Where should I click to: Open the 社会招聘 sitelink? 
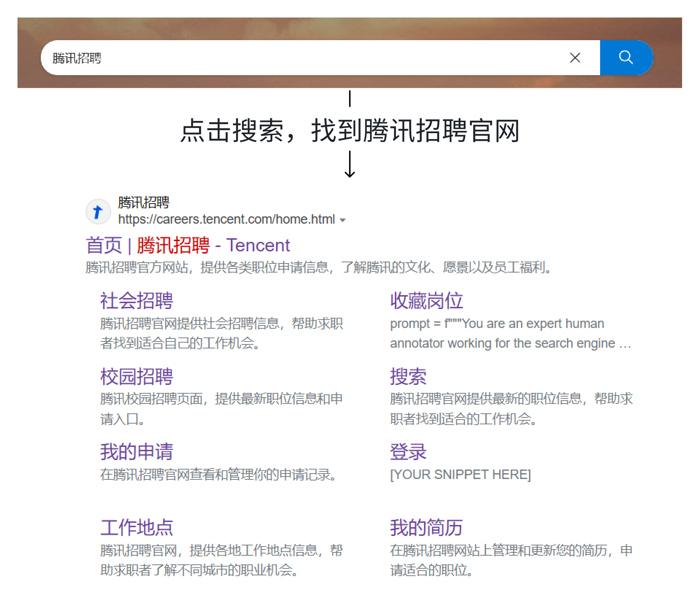point(136,301)
